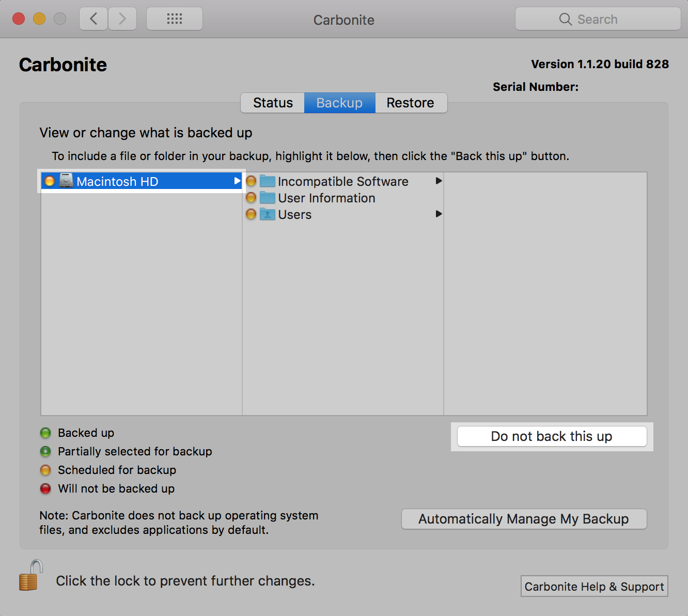The width and height of the screenshot is (688, 616).
Task: Expand Macintosh HD disclosure arrow
Action: (x=237, y=181)
